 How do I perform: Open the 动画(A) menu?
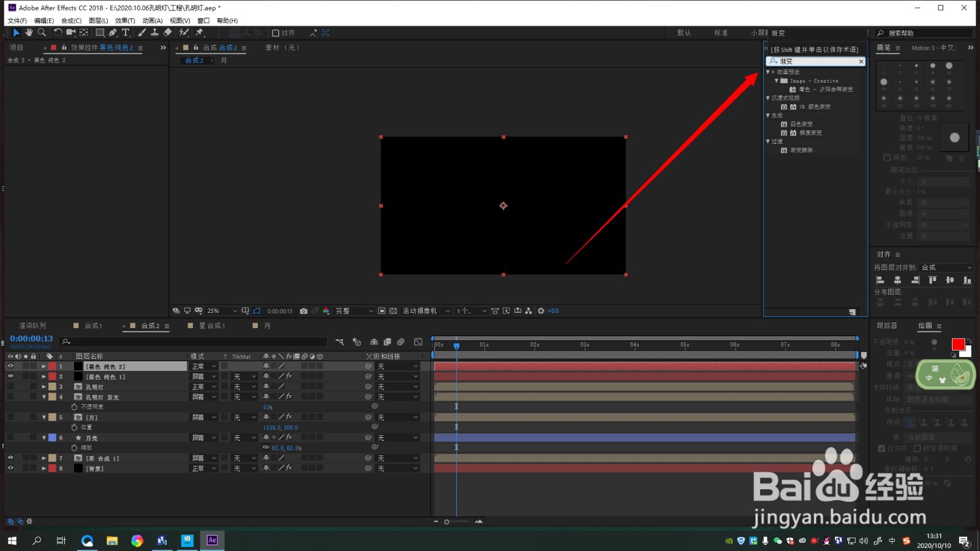coord(153,21)
